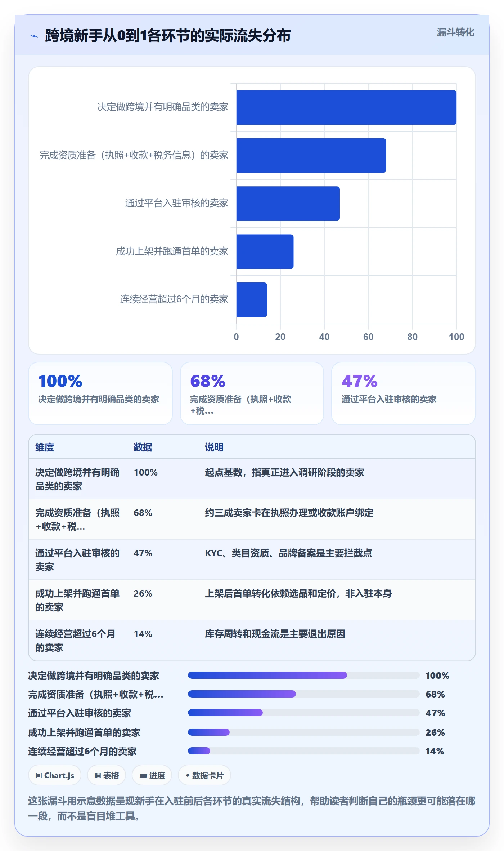Click the 80 tick on the chart axis
Screen dimensions: 504x851
tap(413, 337)
